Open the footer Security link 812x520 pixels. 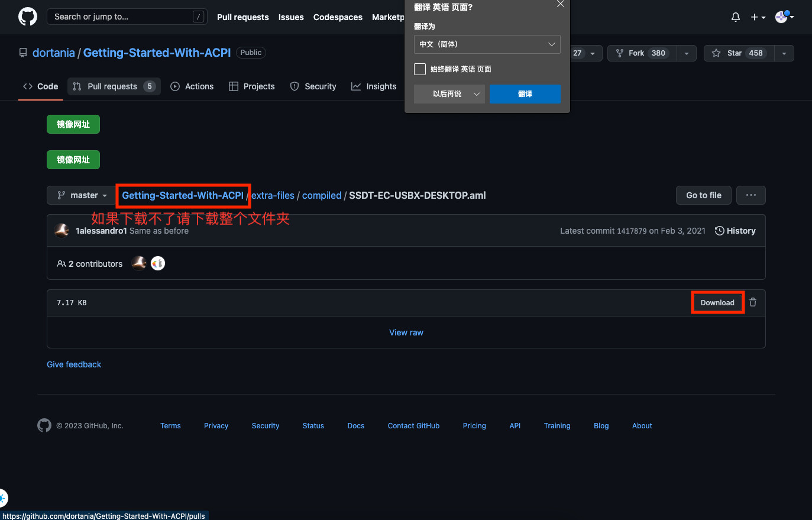pyautogui.click(x=266, y=426)
